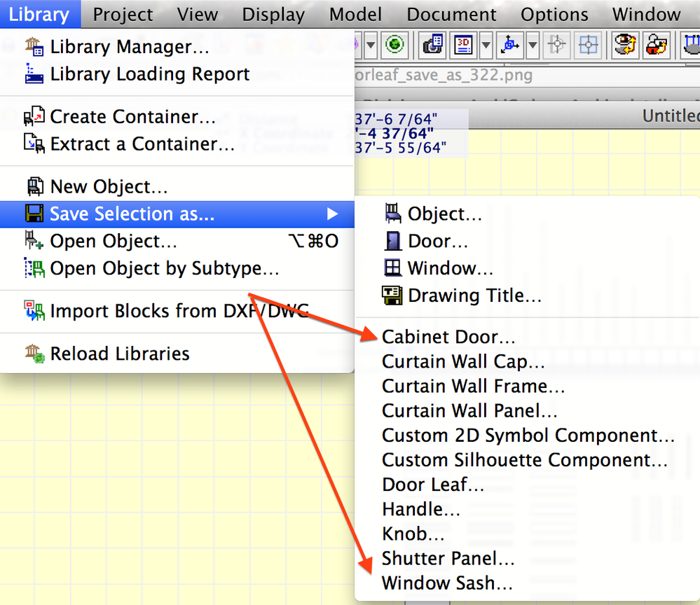Click the padlock with yellow arrow icon
This screenshot has width=700, height=605.
point(657,46)
